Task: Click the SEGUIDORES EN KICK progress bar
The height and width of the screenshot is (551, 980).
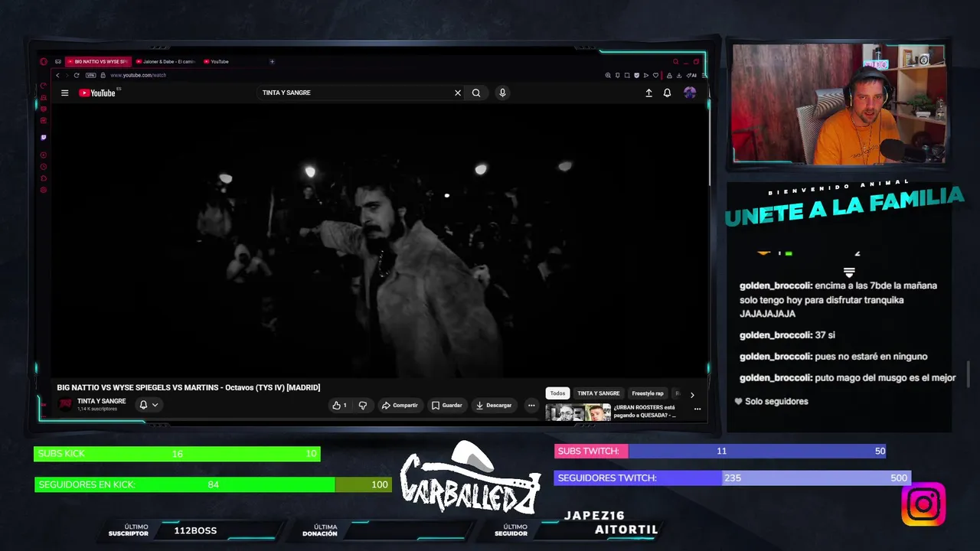Action: [213, 484]
